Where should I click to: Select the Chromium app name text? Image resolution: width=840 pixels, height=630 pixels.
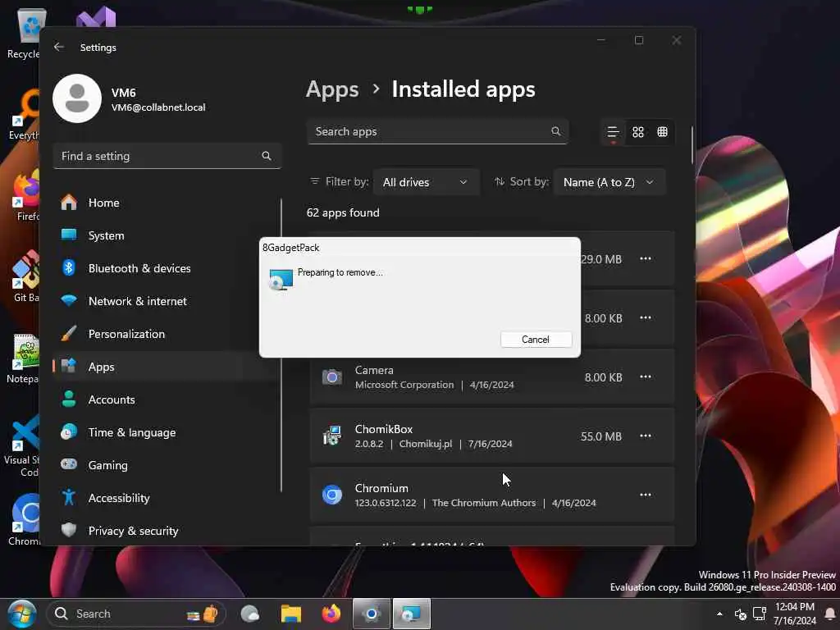pos(381,488)
